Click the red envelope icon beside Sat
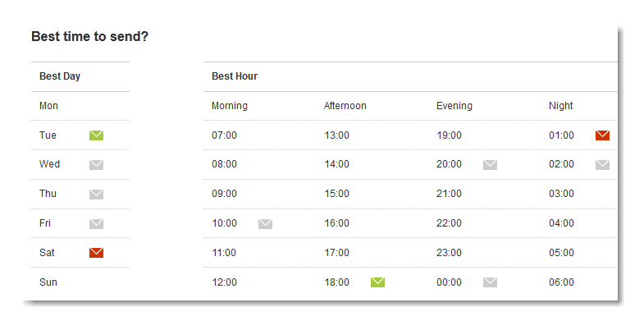Screen dimensions: 644x321 pos(96,253)
